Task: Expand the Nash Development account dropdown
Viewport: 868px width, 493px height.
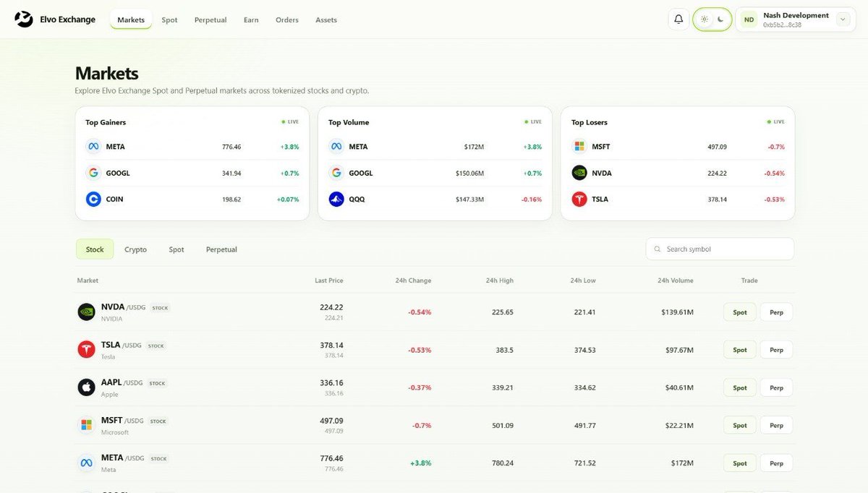Action: 843,20
